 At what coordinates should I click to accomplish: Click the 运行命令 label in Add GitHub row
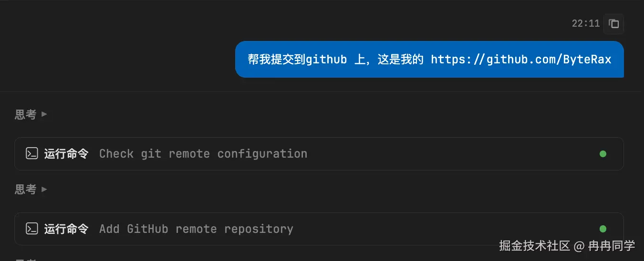click(x=66, y=229)
